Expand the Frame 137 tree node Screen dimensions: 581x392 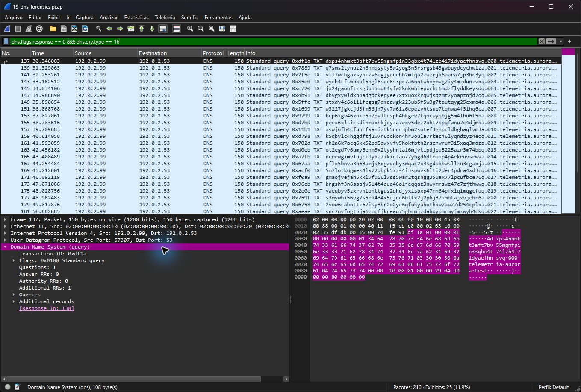[5, 219]
